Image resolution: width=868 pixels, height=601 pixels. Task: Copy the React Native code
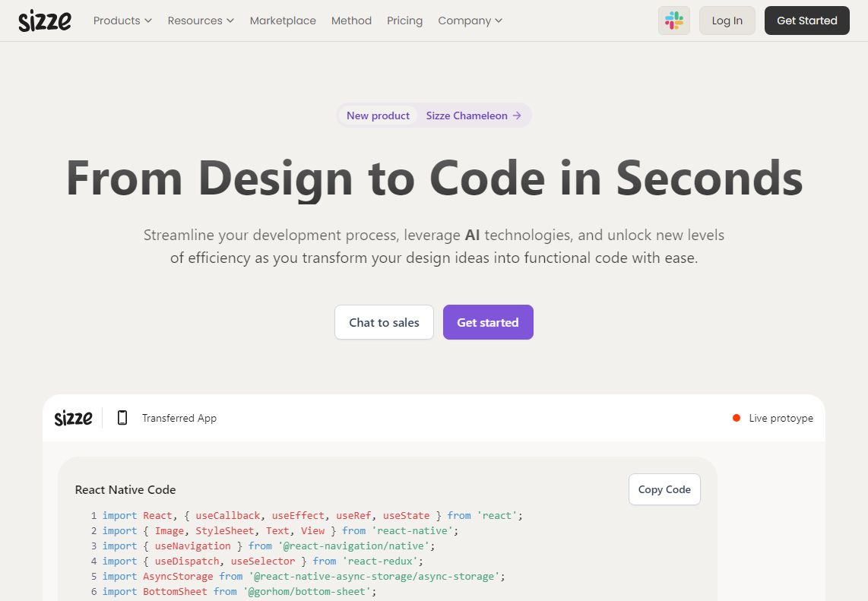pyautogui.click(x=664, y=489)
